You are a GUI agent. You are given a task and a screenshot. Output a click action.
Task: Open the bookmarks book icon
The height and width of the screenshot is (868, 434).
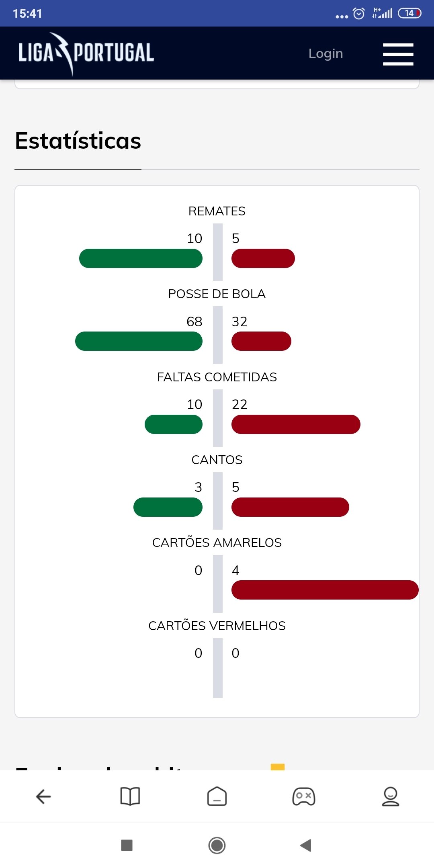pyautogui.click(x=130, y=796)
